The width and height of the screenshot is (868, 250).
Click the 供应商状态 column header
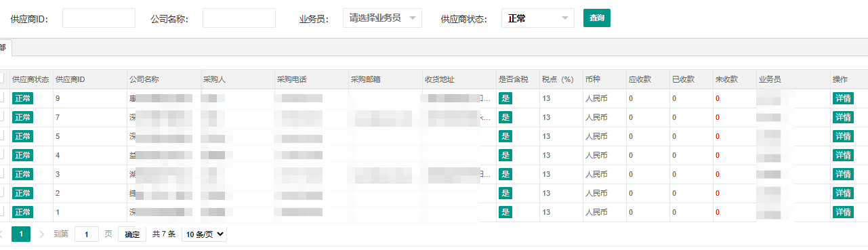[x=31, y=79]
